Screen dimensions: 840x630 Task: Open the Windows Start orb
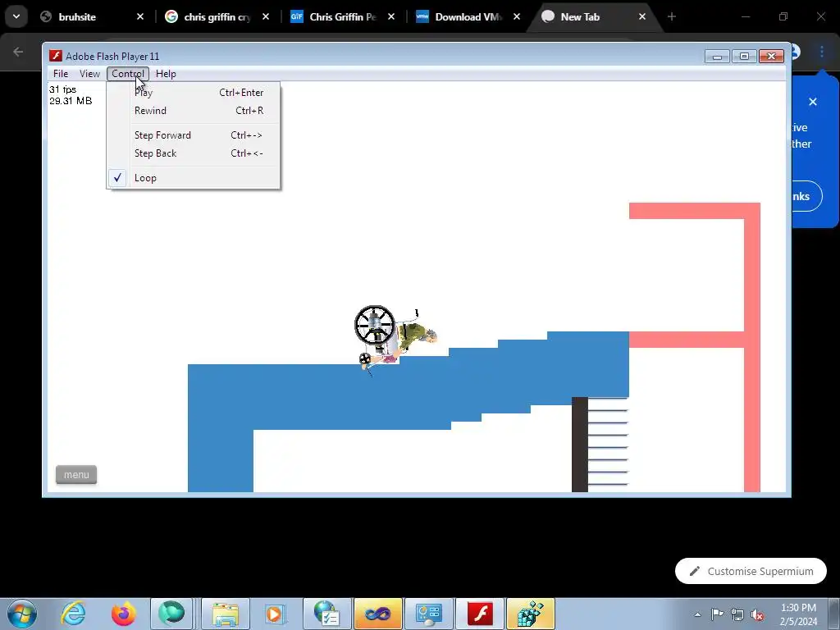(22, 614)
